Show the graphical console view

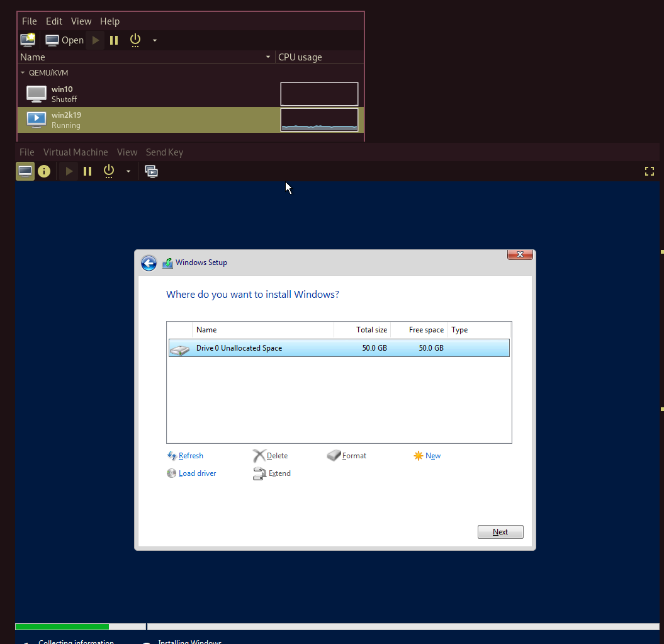pyautogui.click(x=25, y=171)
